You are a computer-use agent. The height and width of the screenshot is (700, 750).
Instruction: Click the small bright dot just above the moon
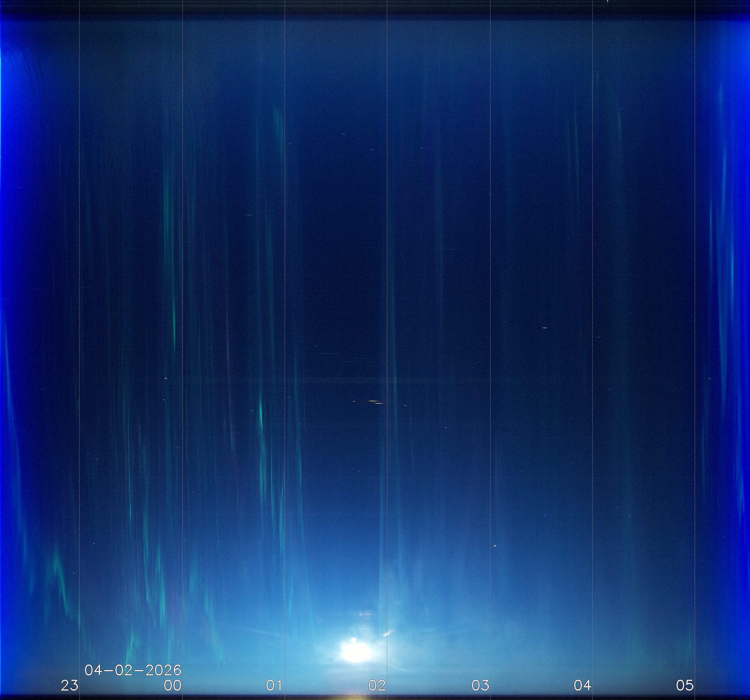pyautogui.click(x=354, y=640)
